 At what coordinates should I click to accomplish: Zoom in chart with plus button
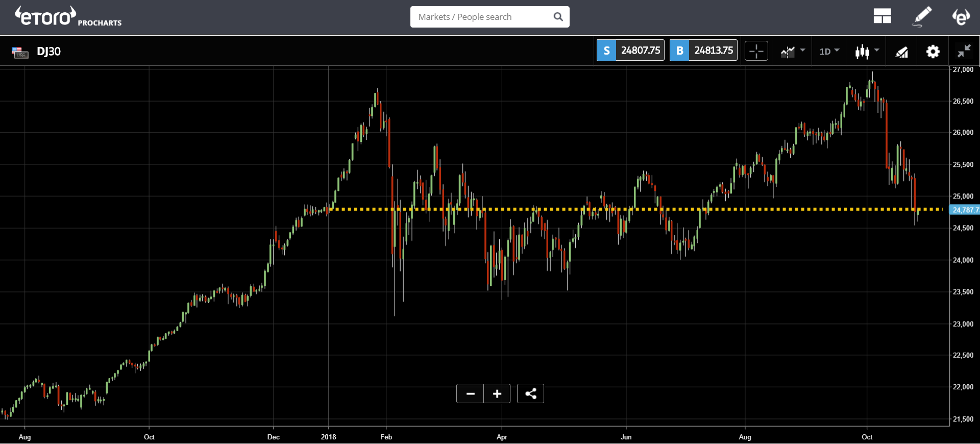point(497,393)
